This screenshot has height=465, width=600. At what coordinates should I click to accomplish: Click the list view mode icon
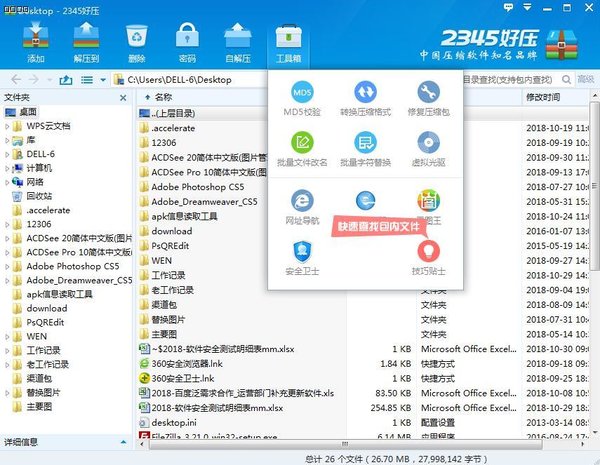87,80
